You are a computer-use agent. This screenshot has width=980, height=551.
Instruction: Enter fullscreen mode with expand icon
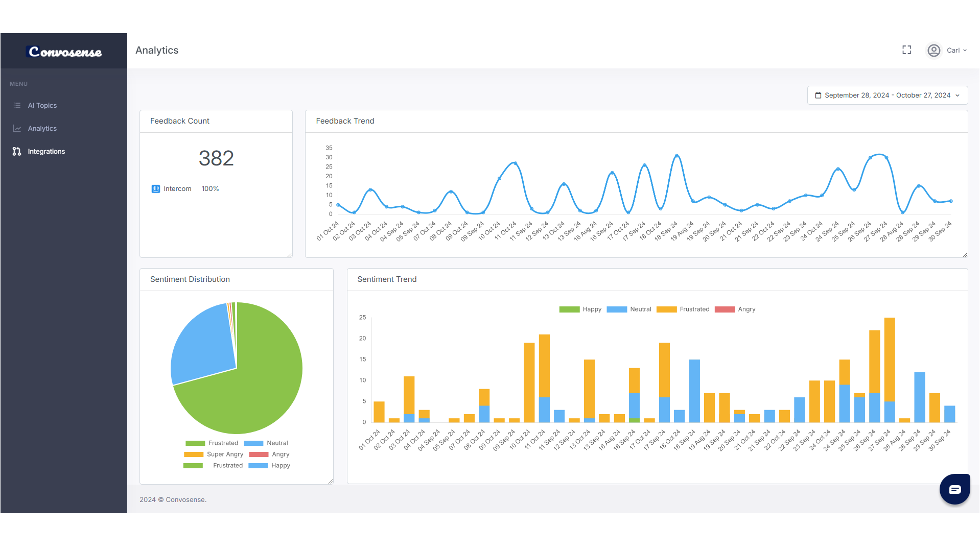906,50
